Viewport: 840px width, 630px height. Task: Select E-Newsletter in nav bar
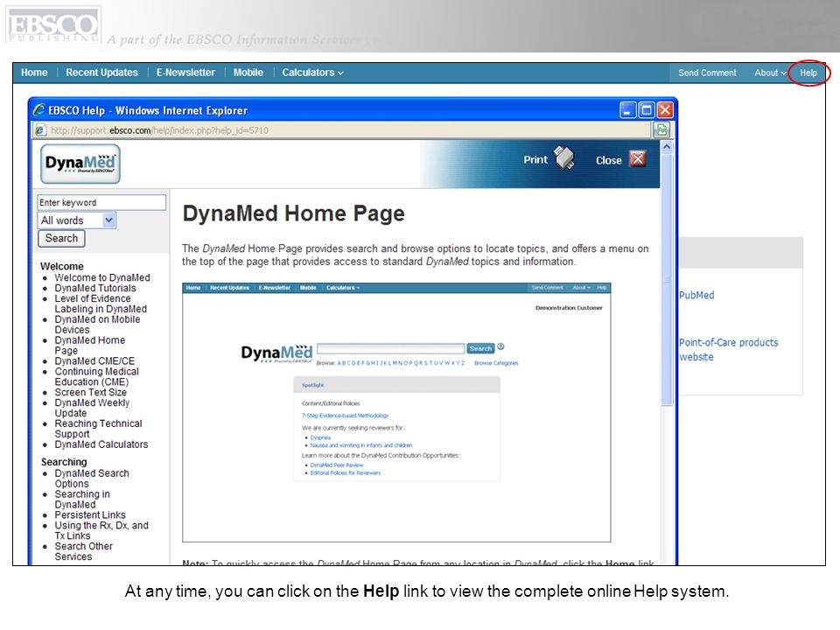pos(185,73)
